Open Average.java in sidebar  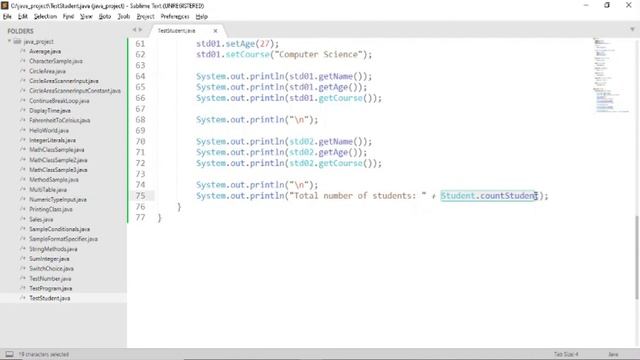pyautogui.click(x=45, y=51)
